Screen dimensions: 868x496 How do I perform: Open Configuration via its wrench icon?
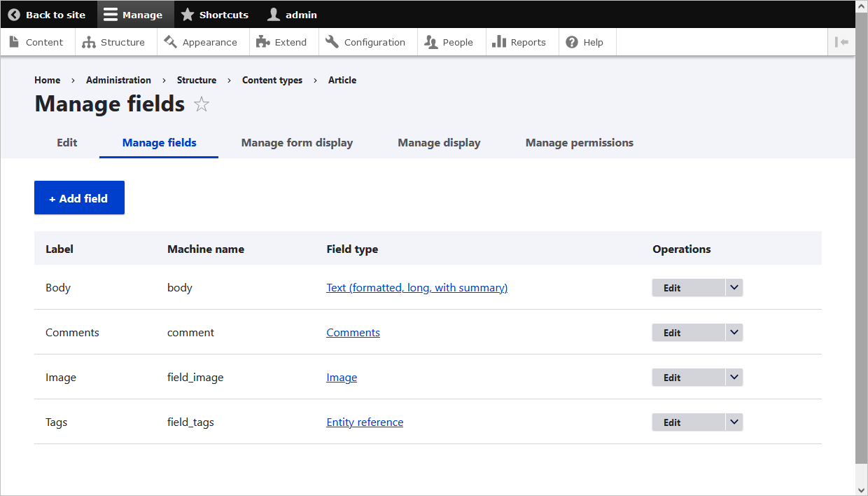tap(331, 42)
